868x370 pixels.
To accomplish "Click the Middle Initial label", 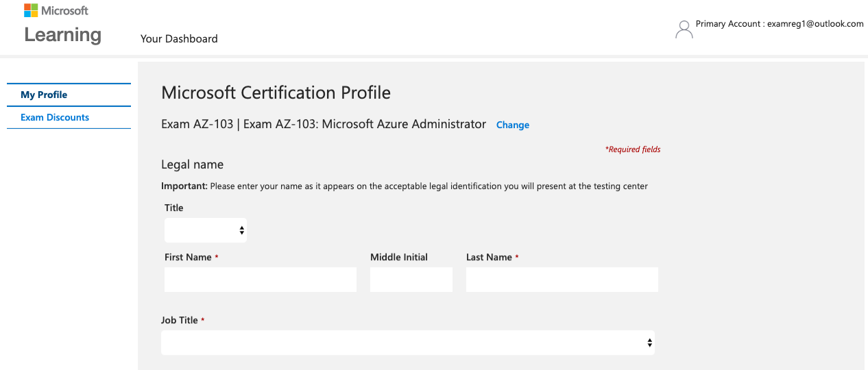I will click(x=399, y=257).
